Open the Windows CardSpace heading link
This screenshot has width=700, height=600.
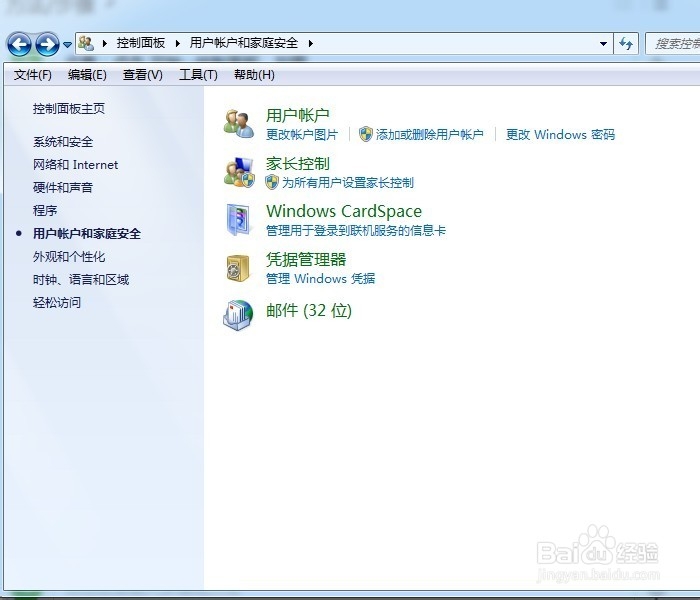coord(344,211)
